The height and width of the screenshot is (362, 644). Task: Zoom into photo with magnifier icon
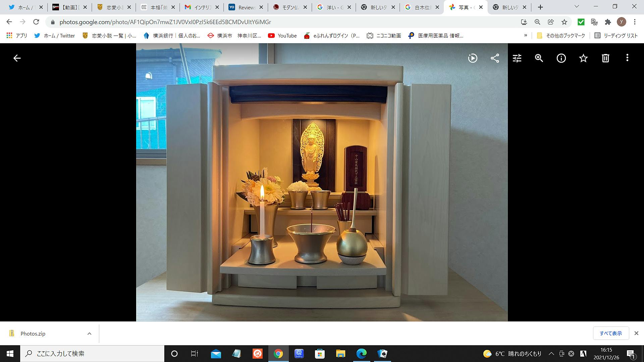click(x=539, y=58)
